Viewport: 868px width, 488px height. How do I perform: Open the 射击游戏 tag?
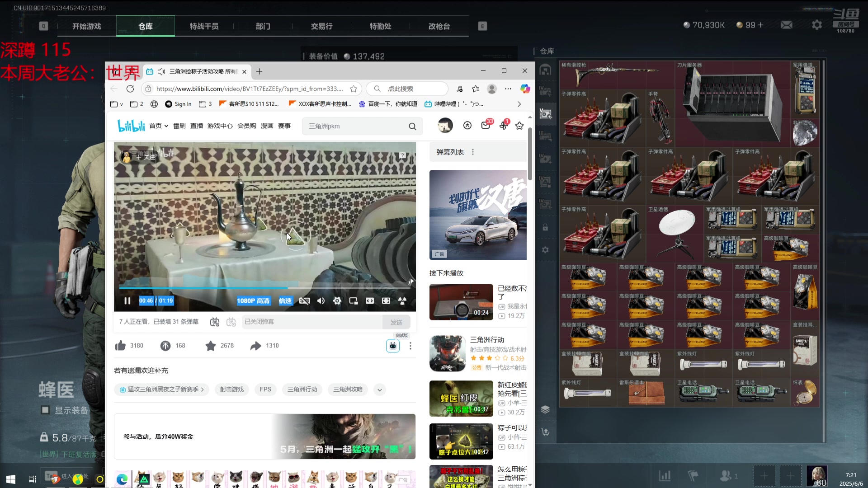(x=232, y=389)
